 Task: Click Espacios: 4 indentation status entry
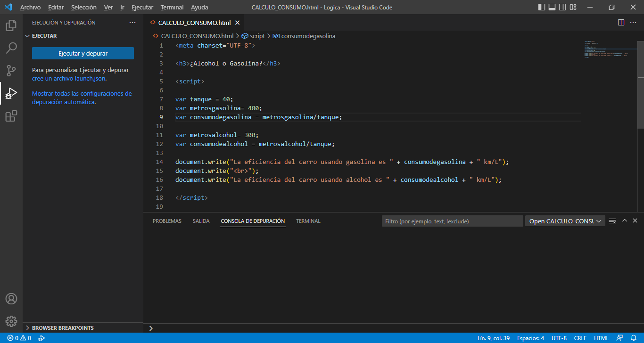(x=530, y=338)
